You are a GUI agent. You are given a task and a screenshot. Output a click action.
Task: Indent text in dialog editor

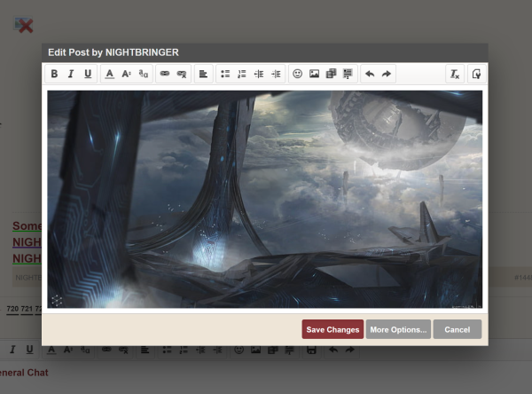tap(276, 74)
